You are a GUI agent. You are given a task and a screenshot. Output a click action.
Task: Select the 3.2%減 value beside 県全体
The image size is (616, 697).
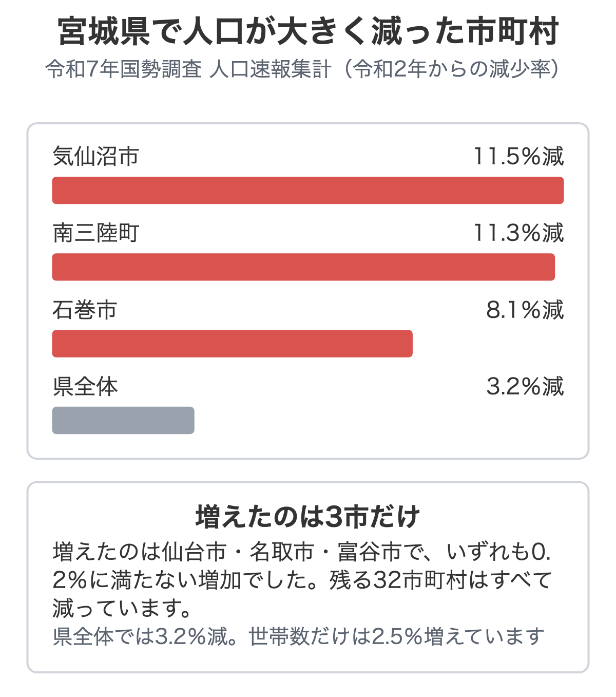coord(525,386)
